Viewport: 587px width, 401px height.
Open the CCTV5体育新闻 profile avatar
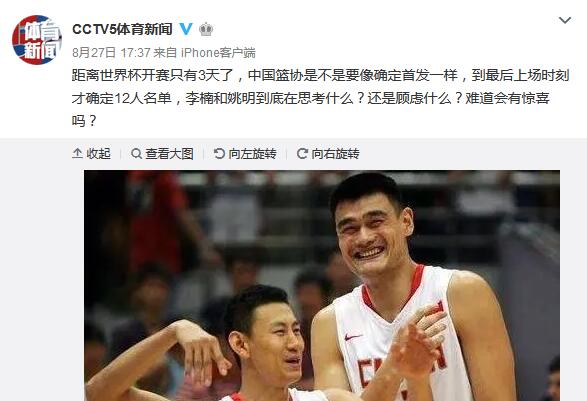(x=37, y=40)
